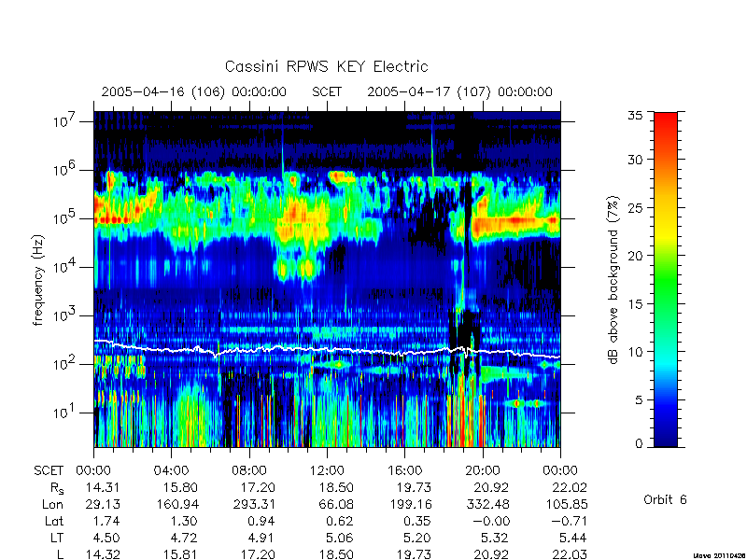This screenshot has width=747, height=560.
Task: Select the 08:00 time tick label
Action: [249, 471]
